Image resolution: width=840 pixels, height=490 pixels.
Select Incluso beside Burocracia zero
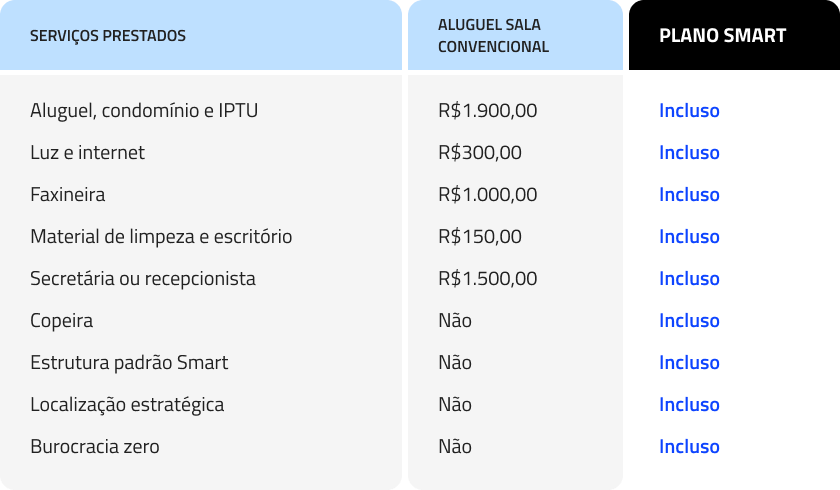click(689, 447)
